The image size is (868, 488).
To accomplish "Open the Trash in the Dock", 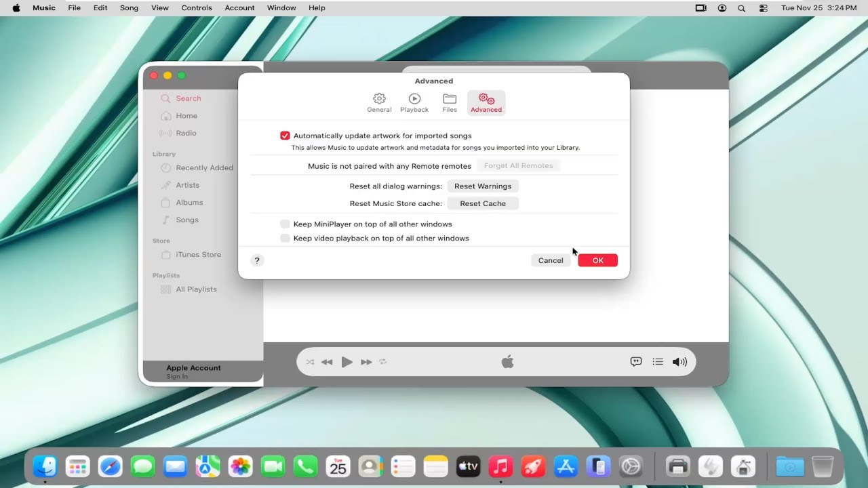I will 823,466.
